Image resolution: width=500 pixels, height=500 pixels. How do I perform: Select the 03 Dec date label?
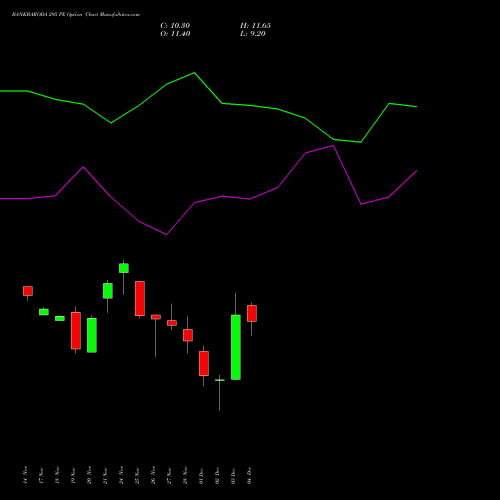click(x=233, y=475)
